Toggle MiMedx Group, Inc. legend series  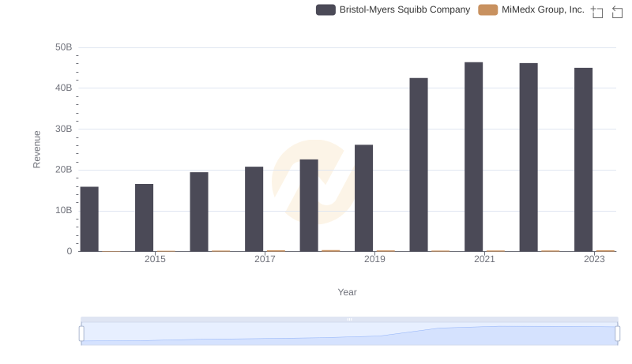pos(531,9)
